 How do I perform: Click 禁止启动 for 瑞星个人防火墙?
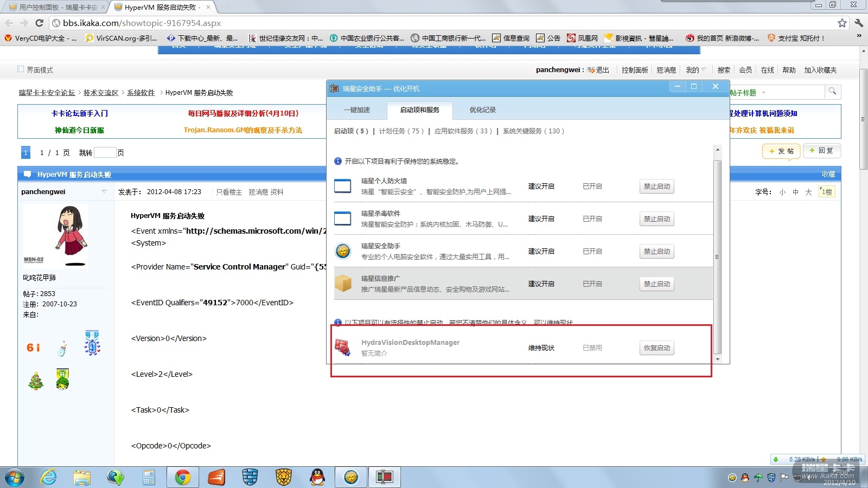coord(657,187)
